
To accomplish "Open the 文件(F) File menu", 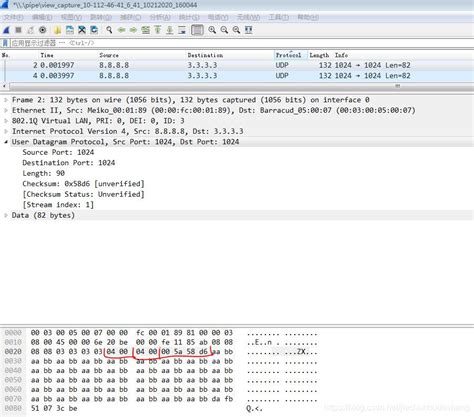I will [x=14, y=17].
